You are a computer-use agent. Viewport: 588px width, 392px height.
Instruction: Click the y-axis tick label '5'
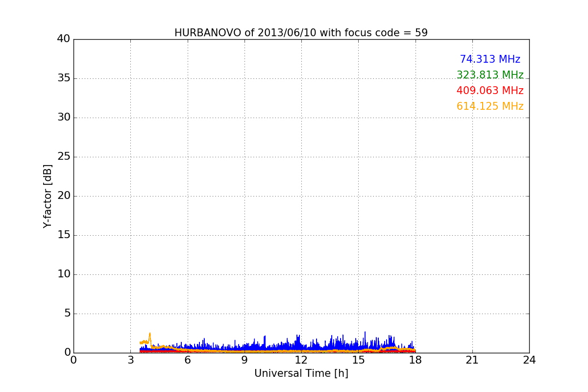(x=67, y=314)
